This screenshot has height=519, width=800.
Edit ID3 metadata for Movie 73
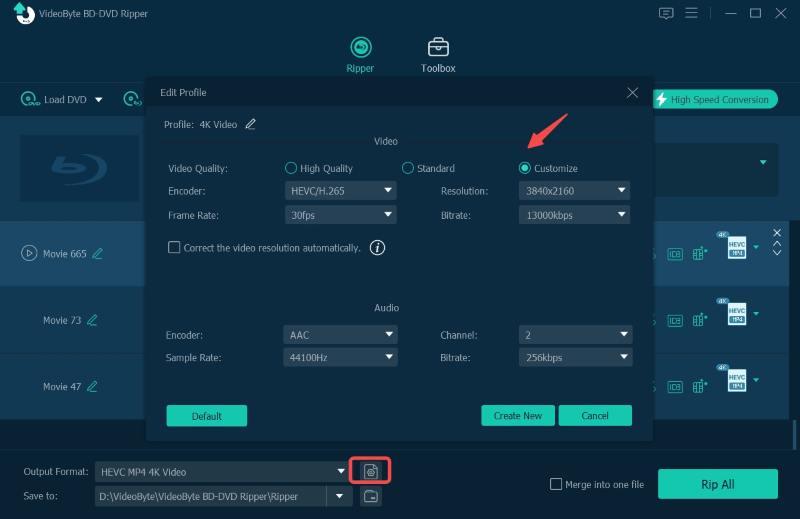(675, 320)
